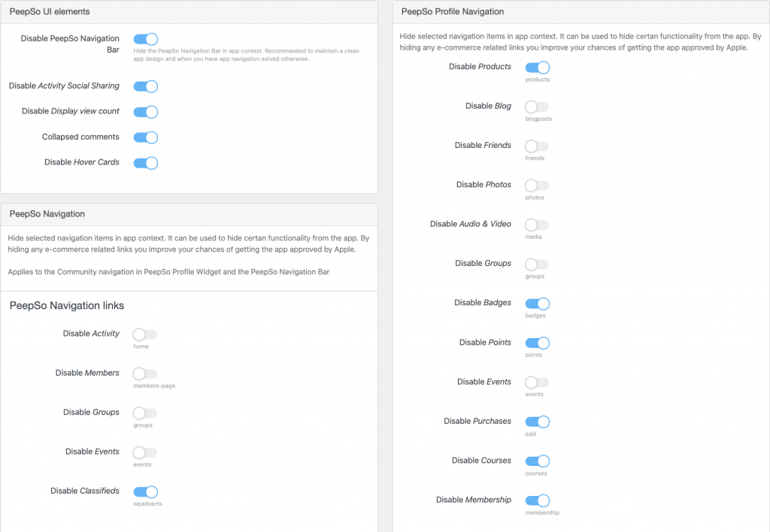
Task: Turn off Disable Courses toggle
Action: (x=537, y=461)
